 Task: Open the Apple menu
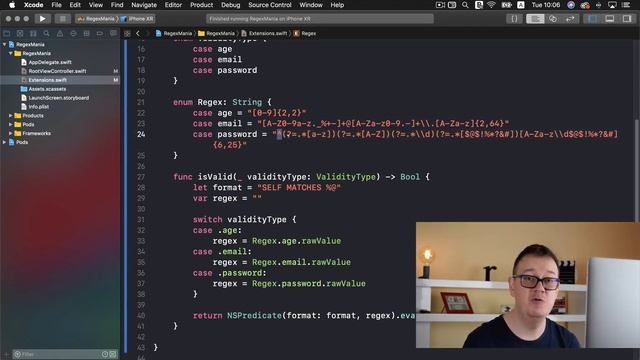point(12,5)
